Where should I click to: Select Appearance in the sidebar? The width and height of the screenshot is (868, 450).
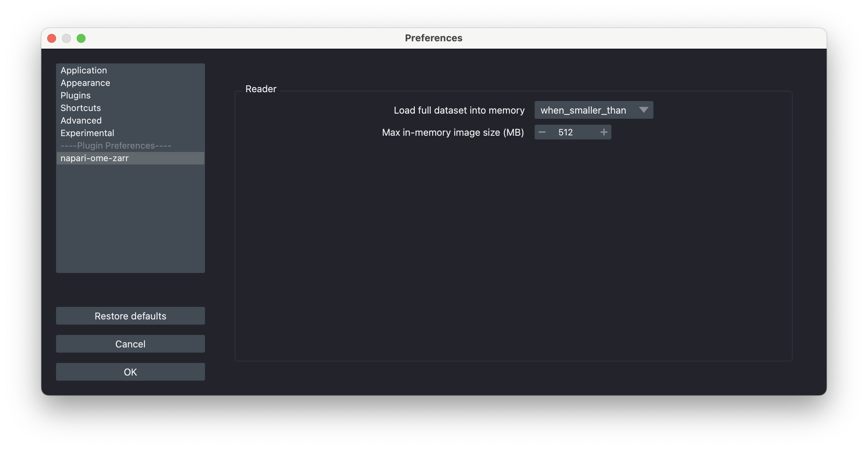click(130, 83)
